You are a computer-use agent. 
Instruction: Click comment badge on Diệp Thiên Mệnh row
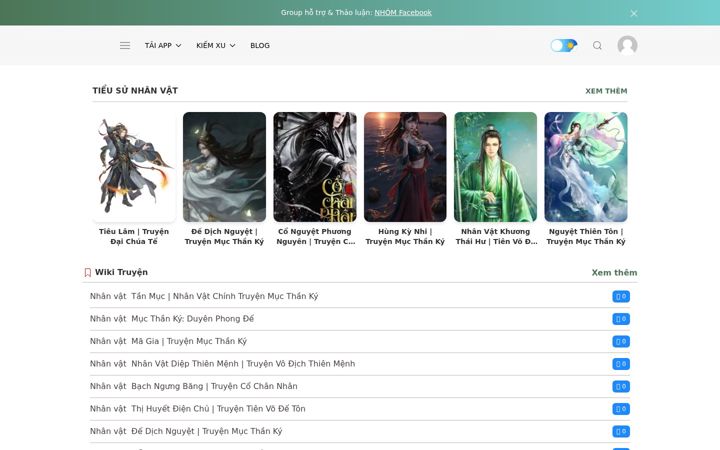621,364
